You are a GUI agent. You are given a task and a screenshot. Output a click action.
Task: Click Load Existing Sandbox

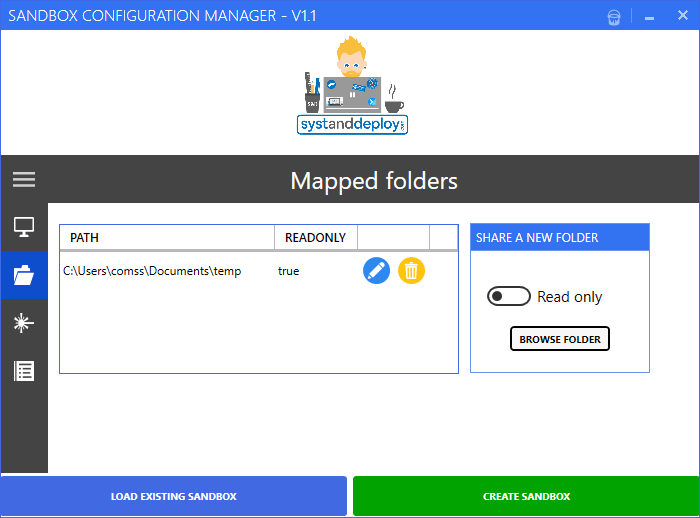pos(174,496)
